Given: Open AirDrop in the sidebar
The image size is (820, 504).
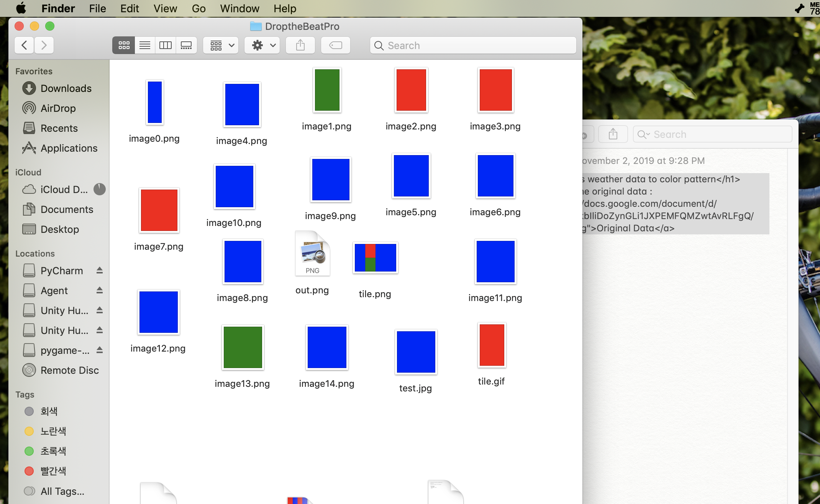Looking at the screenshot, I should click(x=58, y=108).
